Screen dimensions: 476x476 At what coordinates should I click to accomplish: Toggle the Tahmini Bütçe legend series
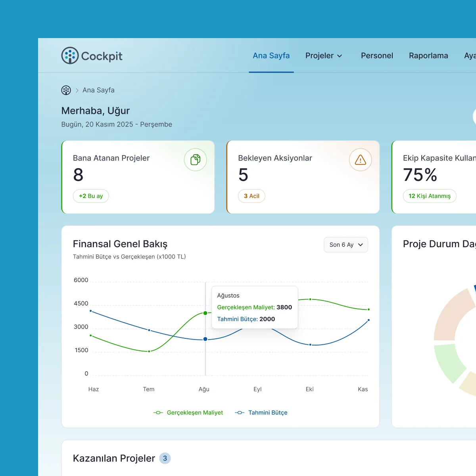[261, 413]
